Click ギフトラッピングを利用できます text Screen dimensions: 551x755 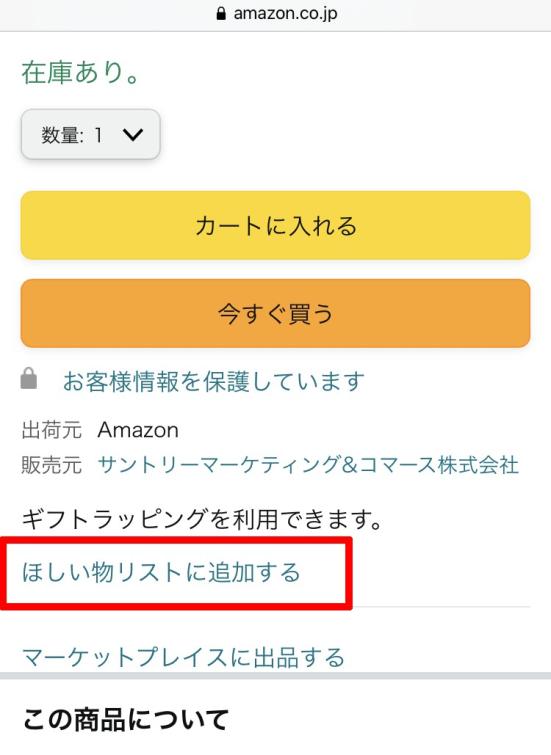point(202,519)
